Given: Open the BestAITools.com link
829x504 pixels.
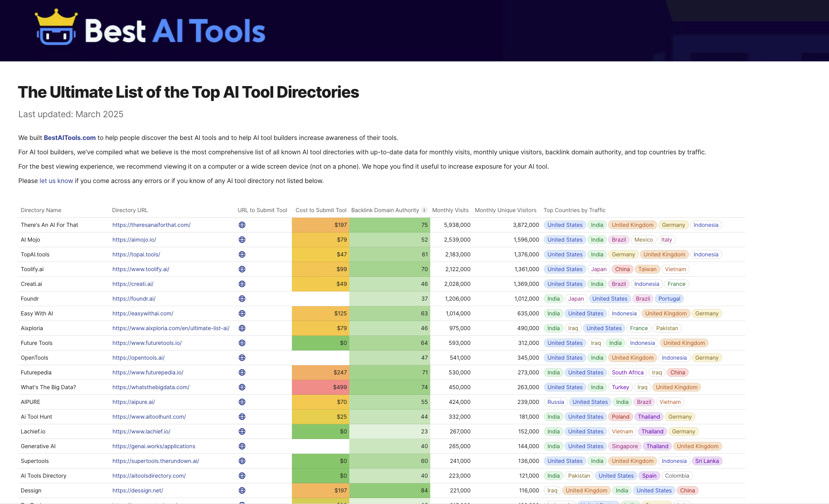Looking at the screenshot, I should [x=70, y=138].
